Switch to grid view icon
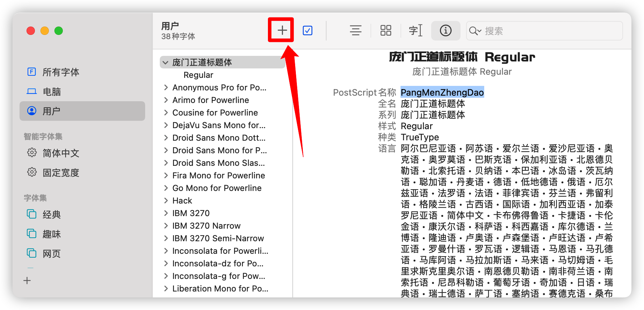This screenshot has height=310, width=644. point(385,31)
